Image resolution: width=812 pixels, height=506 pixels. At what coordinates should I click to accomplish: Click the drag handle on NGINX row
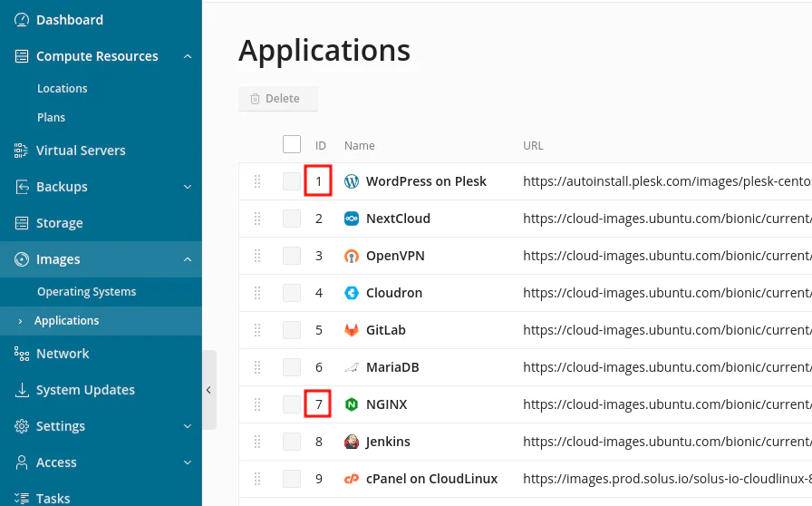257,404
